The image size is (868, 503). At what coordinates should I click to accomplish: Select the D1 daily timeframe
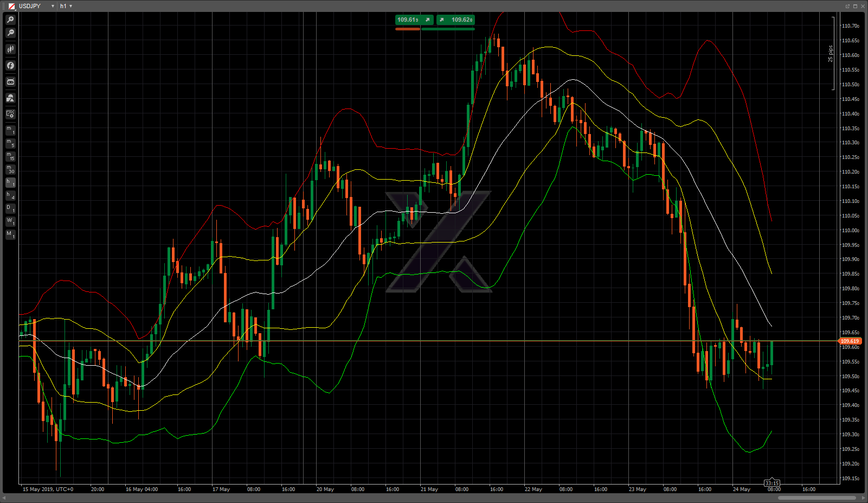point(10,208)
